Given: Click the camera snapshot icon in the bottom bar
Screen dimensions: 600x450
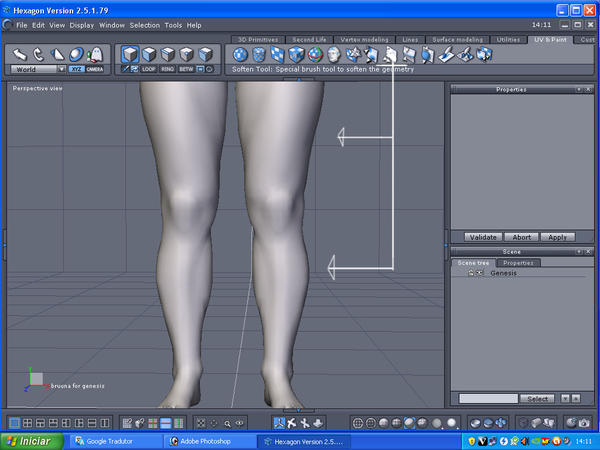Looking at the screenshot, I should (x=582, y=423).
